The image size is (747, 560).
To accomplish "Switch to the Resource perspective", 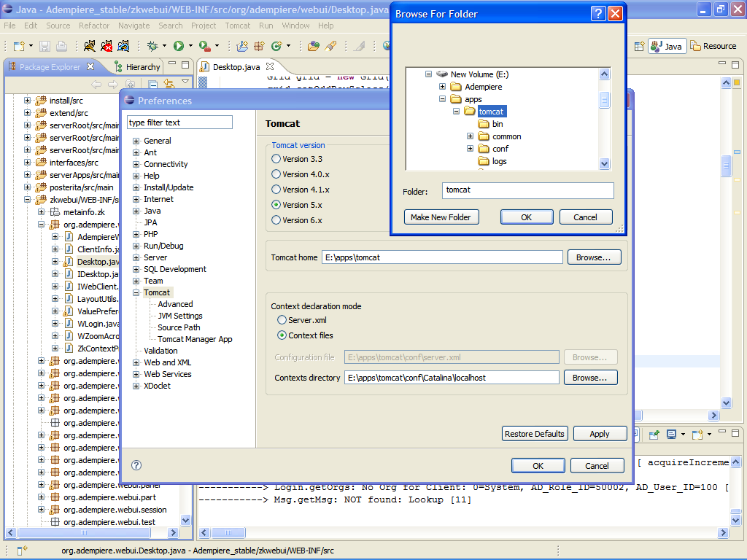I will coord(713,46).
